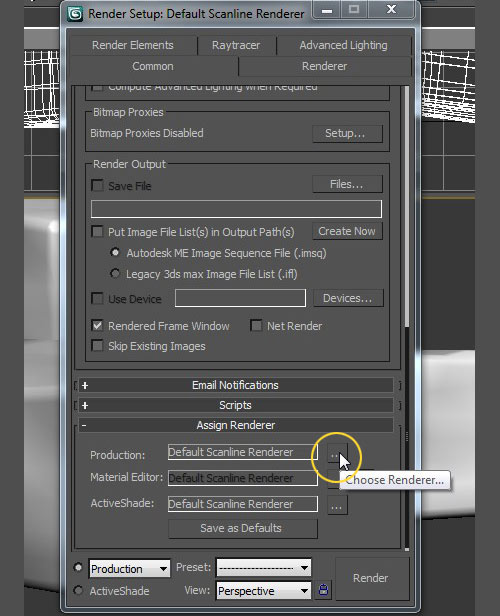Image resolution: width=500 pixels, height=616 pixels.
Task: Click the Create Now button
Action: pos(347,231)
